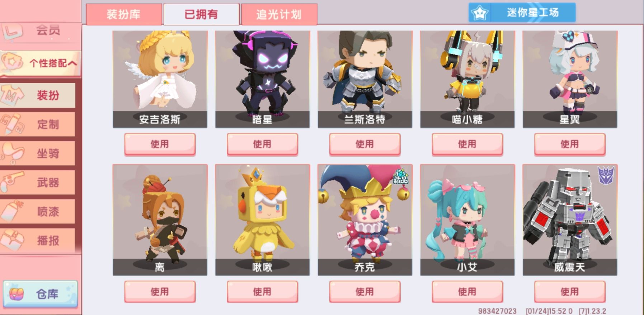Use the 安吉洛斯 skin
Screen dimensions: 644x315
(x=160, y=144)
